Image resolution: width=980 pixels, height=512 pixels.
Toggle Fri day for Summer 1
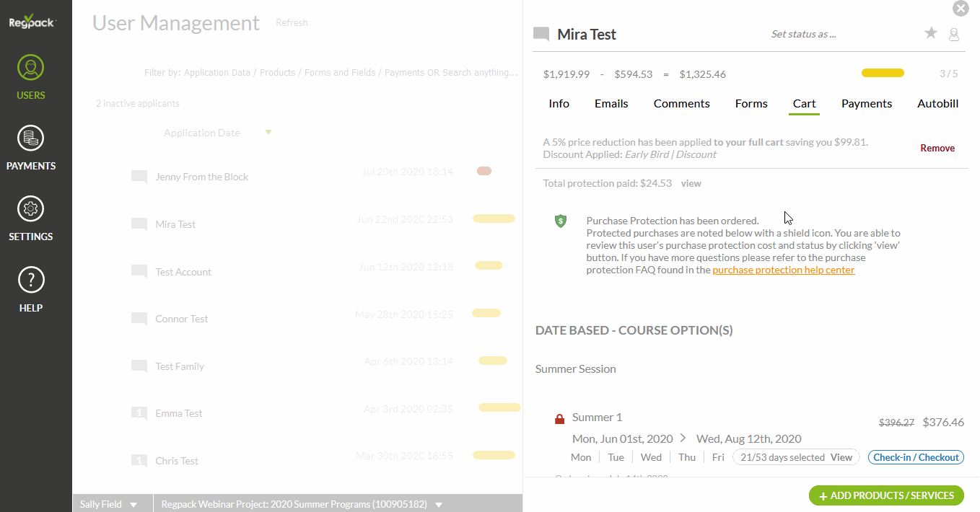718,457
